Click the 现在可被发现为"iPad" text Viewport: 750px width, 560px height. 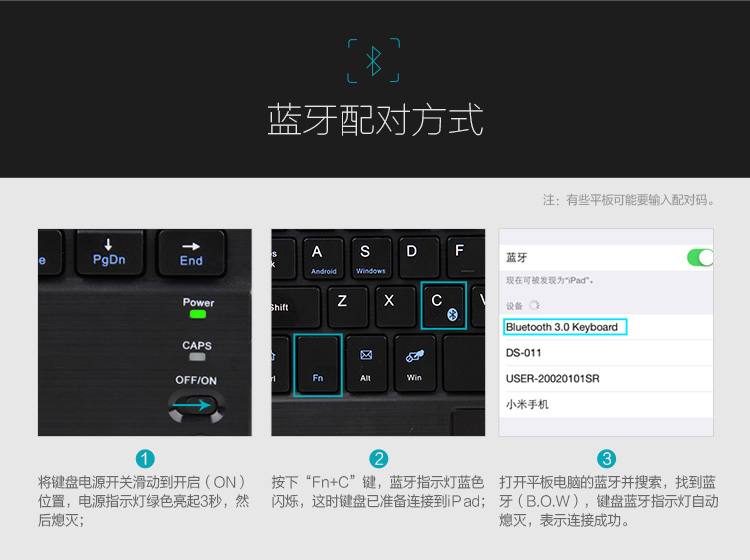tap(550, 280)
